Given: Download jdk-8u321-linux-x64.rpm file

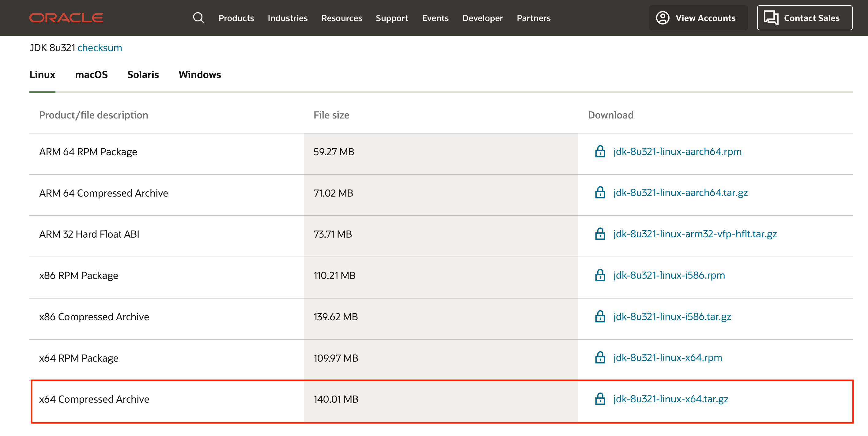Looking at the screenshot, I should [667, 358].
